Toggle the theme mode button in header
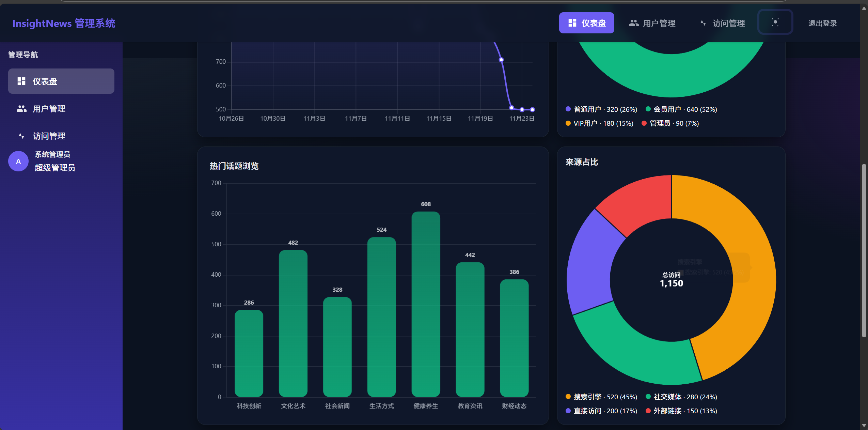868x430 pixels. pyautogui.click(x=775, y=22)
